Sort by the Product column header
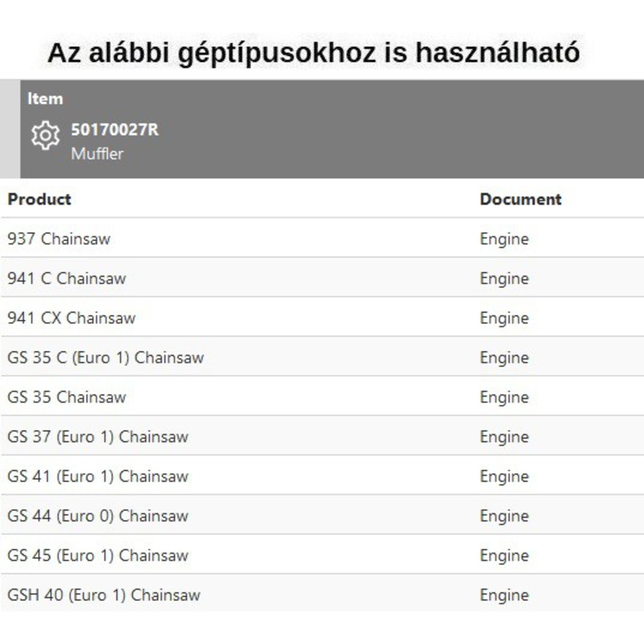The width and height of the screenshot is (644, 644). pos(39,199)
